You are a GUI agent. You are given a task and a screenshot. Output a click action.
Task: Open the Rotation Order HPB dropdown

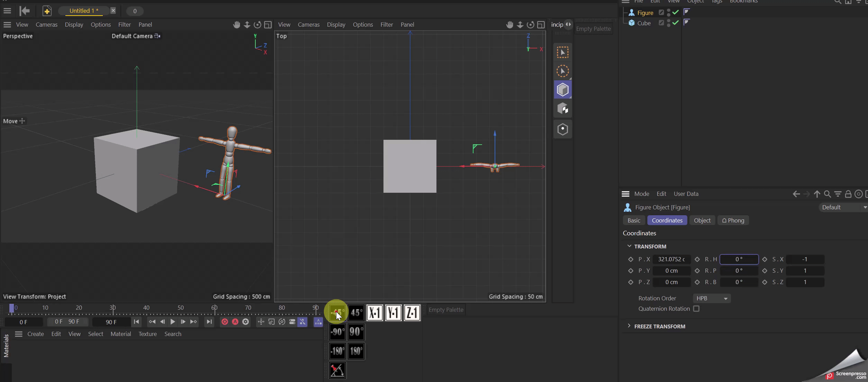pos(712,298)
